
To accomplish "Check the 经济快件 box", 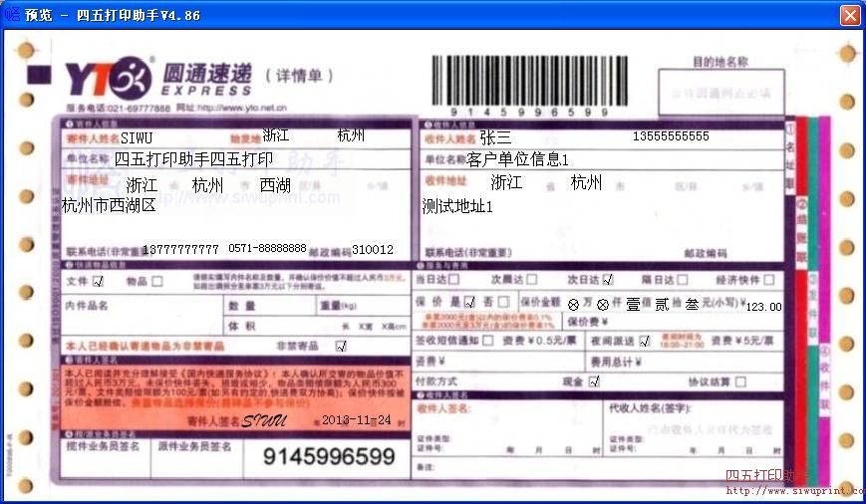I will pyautogui.click(x=768, y=280).
